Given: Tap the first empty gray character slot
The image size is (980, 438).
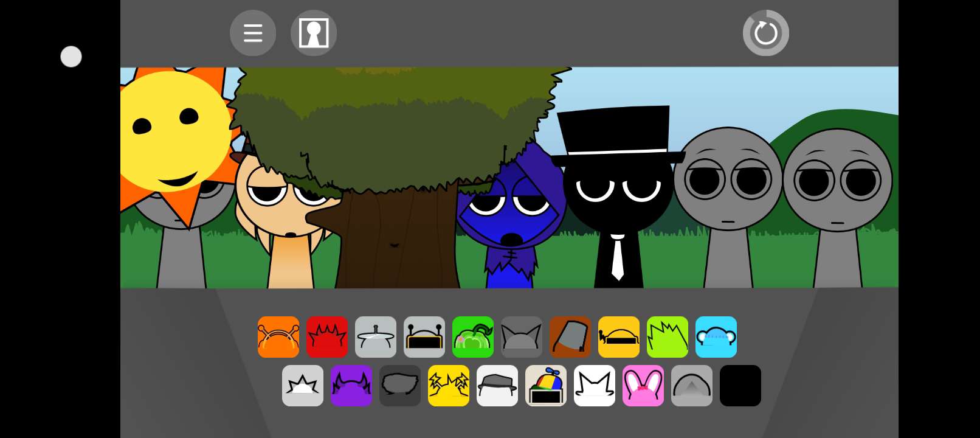Looking at the screenshot, I should coord(728,207).
